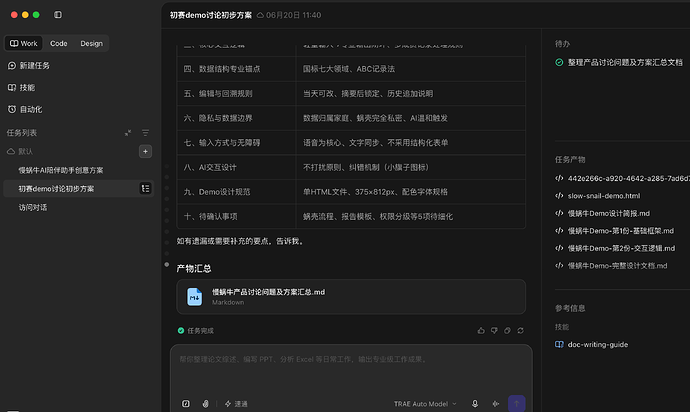Open the 442e266c-a920-4642 artifact file
This screenshot has height=412, width=690.
tap(622, 178)
